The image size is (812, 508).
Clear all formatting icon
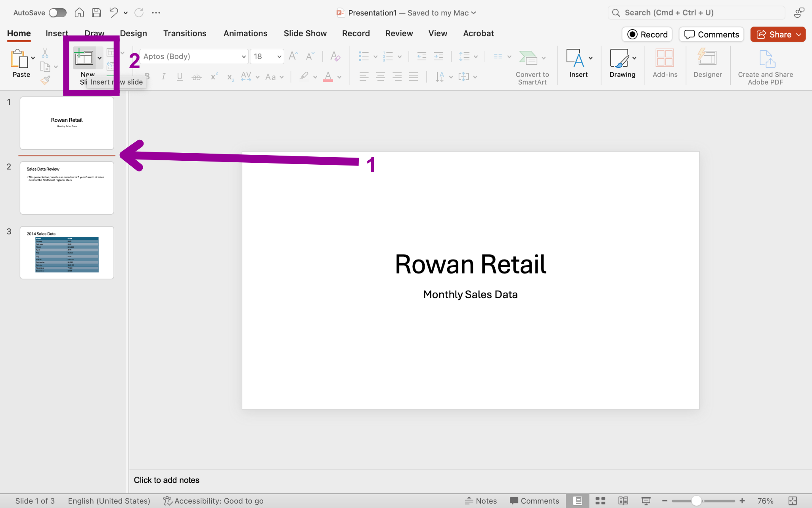pos(335,56)
